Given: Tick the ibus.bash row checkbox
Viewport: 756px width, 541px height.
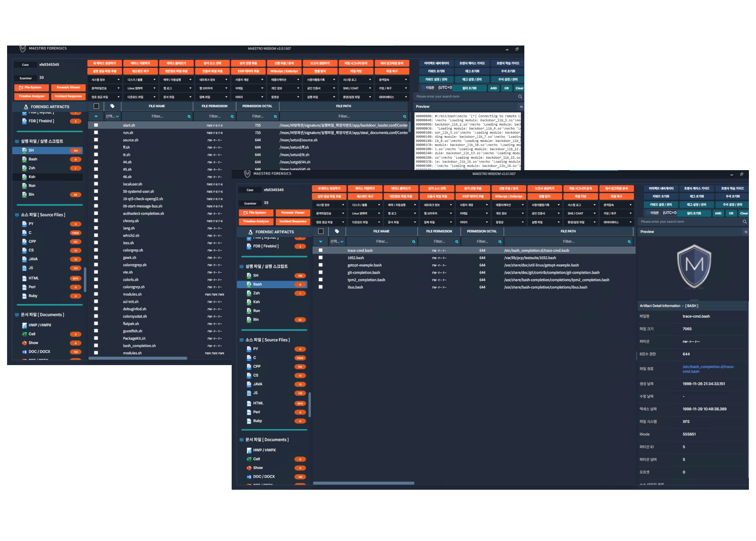Looking at the screenshot, I should pyautogui.click(x=321, y=287).
